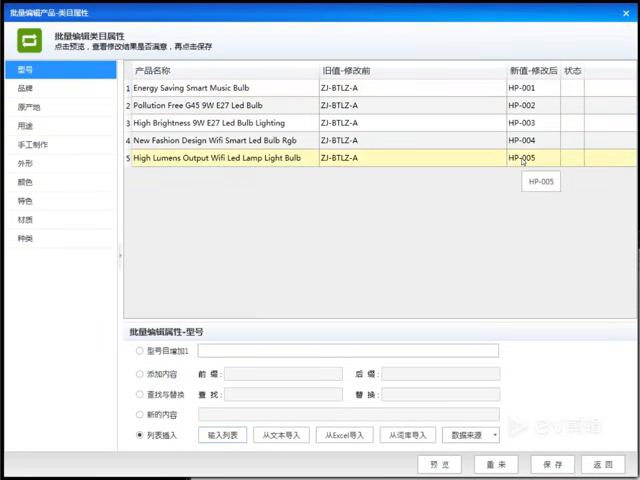Close the batch edit category attributes window
The height and width of the screenshot is (480, 640).
point(626,13)
